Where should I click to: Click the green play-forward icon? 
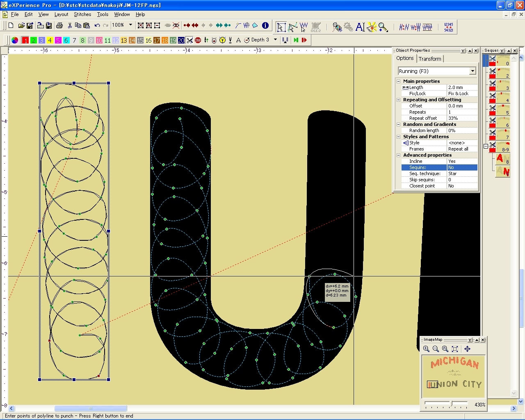coord(296,40)
